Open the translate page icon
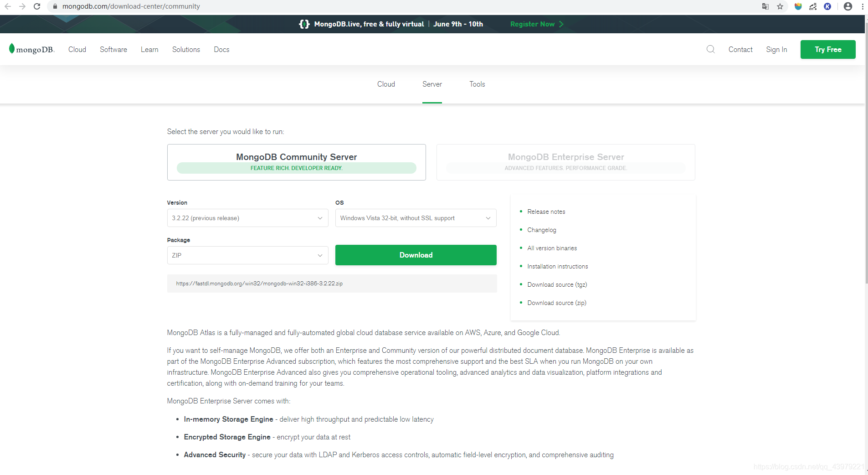The height and width of the screenshot is (475, 868). point(765,6)
